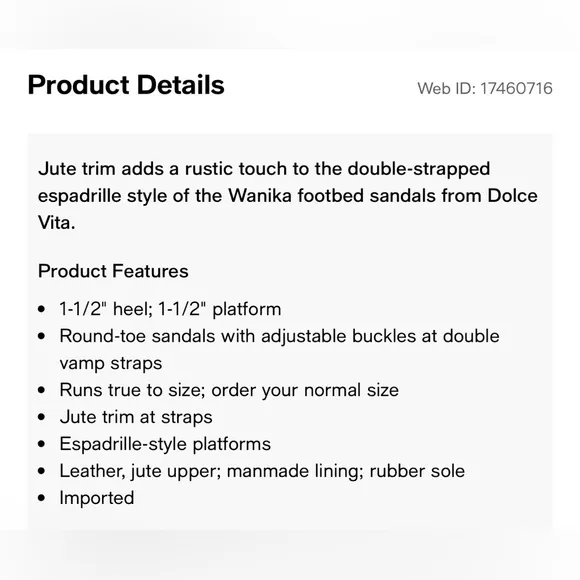The height and width of the screenshot is (580, 580).
Task: Click the word Wanika in the description
Action: point(260,196)
